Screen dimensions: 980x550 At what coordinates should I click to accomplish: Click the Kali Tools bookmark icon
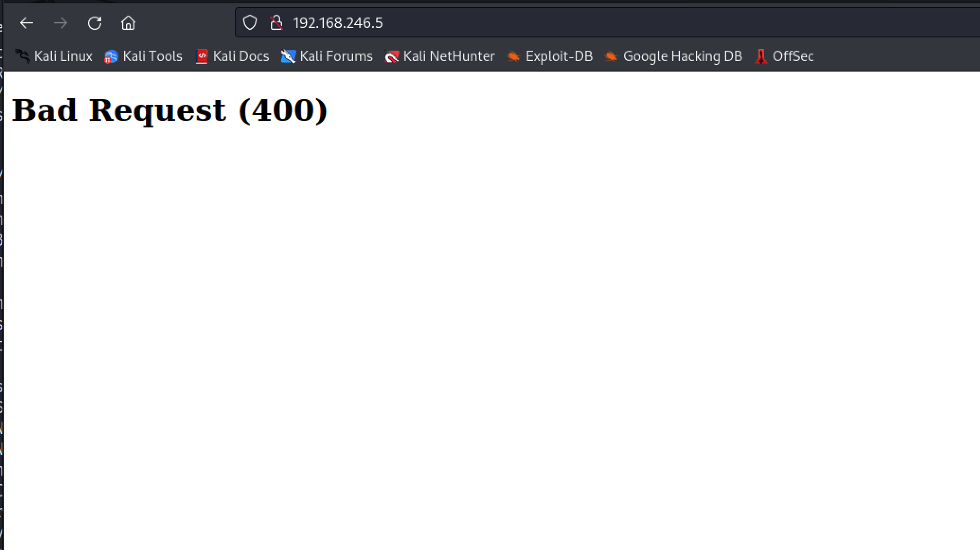[111, 57]
